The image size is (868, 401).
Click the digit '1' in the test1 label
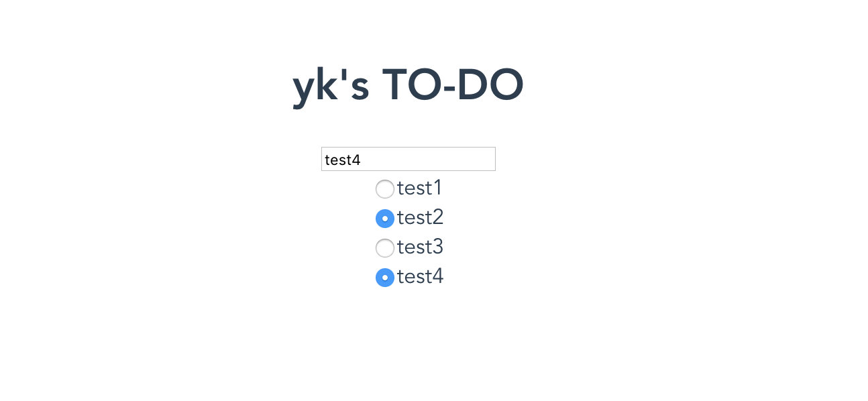pos(437,188)
